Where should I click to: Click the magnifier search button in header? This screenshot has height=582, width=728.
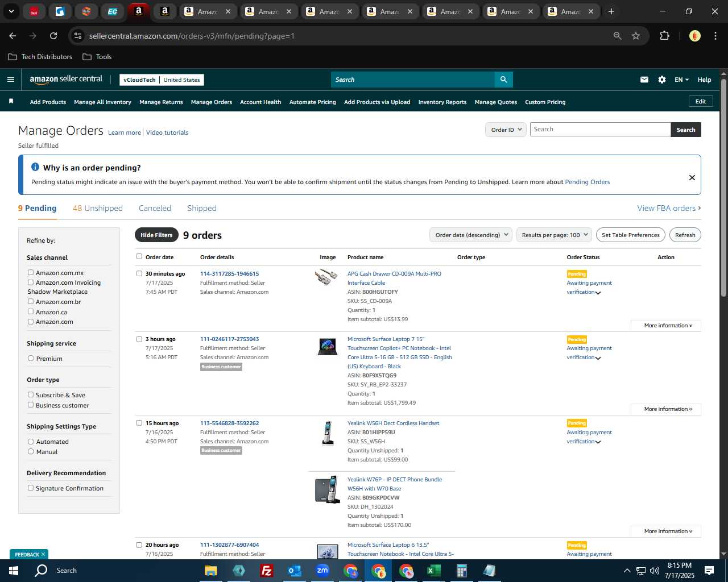503,80
